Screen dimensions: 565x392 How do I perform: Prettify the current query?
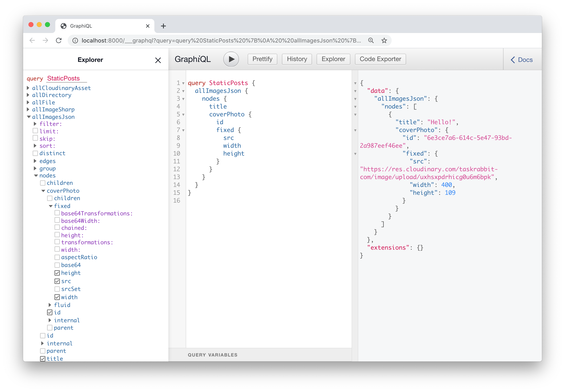tap(262, 59)
